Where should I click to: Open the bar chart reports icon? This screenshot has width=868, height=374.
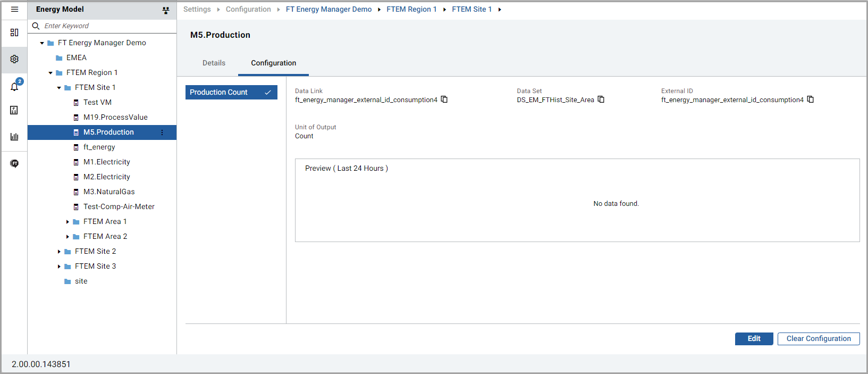click(14, 137)
